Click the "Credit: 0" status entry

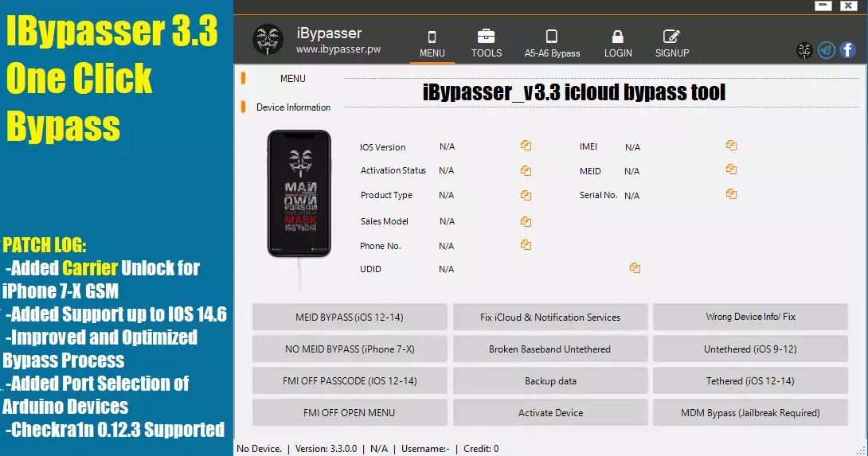(481, 448)
